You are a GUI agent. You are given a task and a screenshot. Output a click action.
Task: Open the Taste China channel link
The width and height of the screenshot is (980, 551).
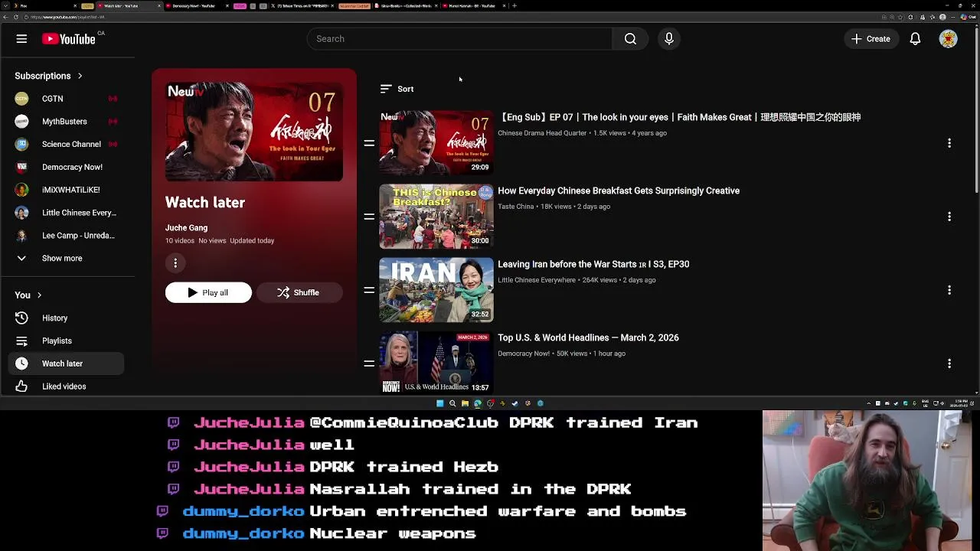(516, 207)
